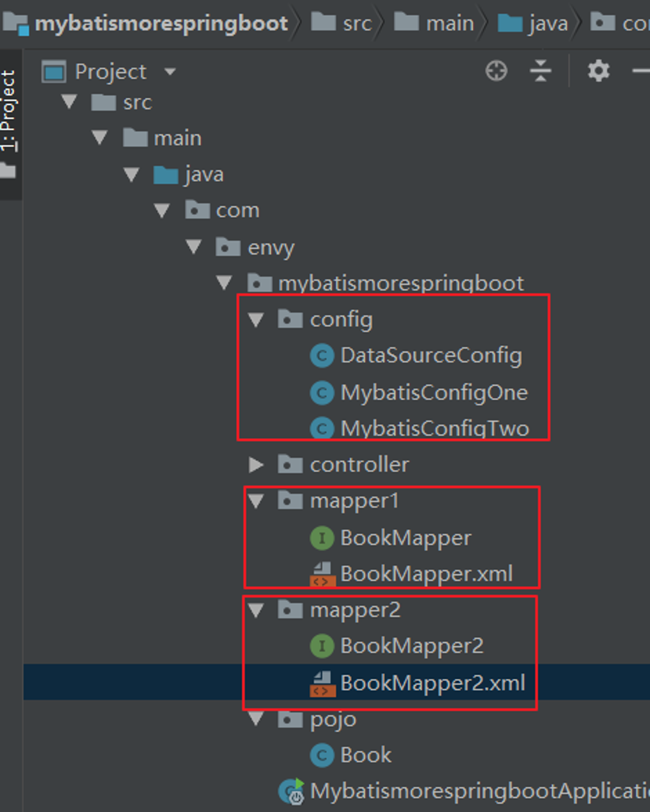650x812 pixels.
Task: Collapse the config package folder
Action: point(256,320)
